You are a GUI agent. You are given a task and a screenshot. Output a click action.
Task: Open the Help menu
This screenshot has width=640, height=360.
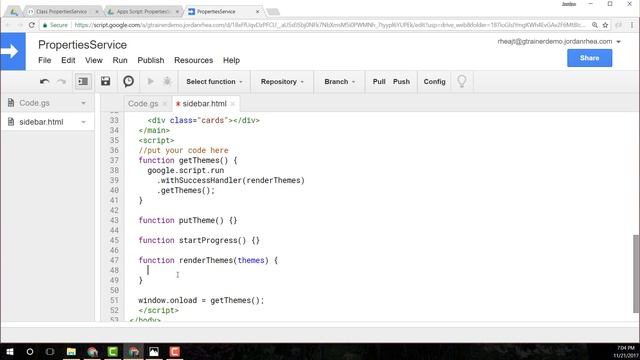click(231, 60)
